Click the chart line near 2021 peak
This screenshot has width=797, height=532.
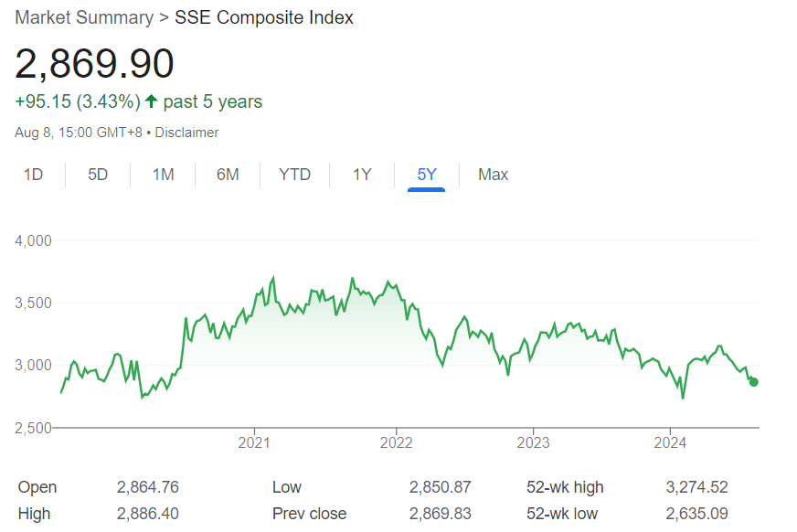click(273, 276)
